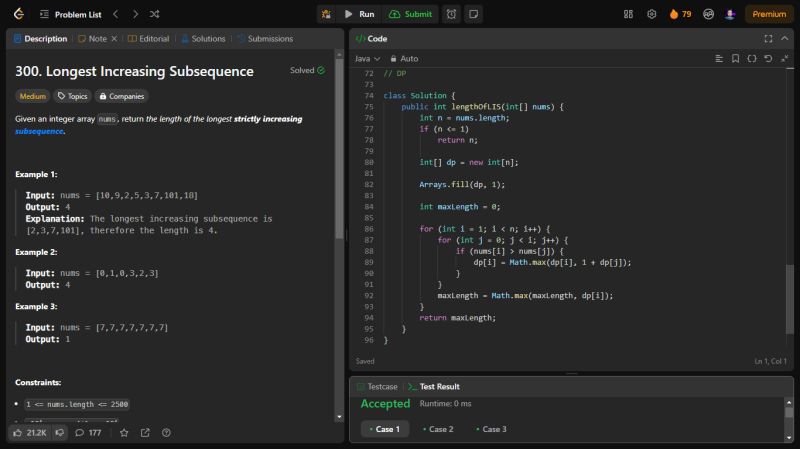800x449 pixels.
Task: Toggle the Auto lock setting
Action: (x=404, y=59)
